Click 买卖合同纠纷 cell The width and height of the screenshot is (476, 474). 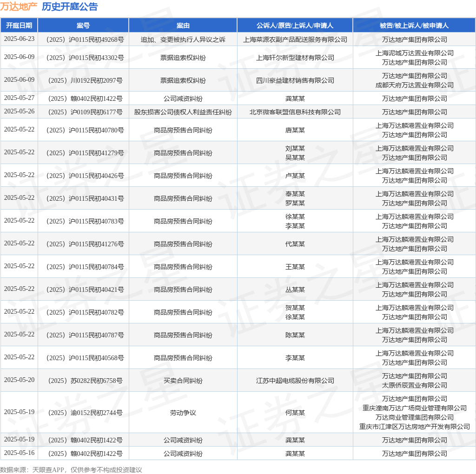coord(183,381)
